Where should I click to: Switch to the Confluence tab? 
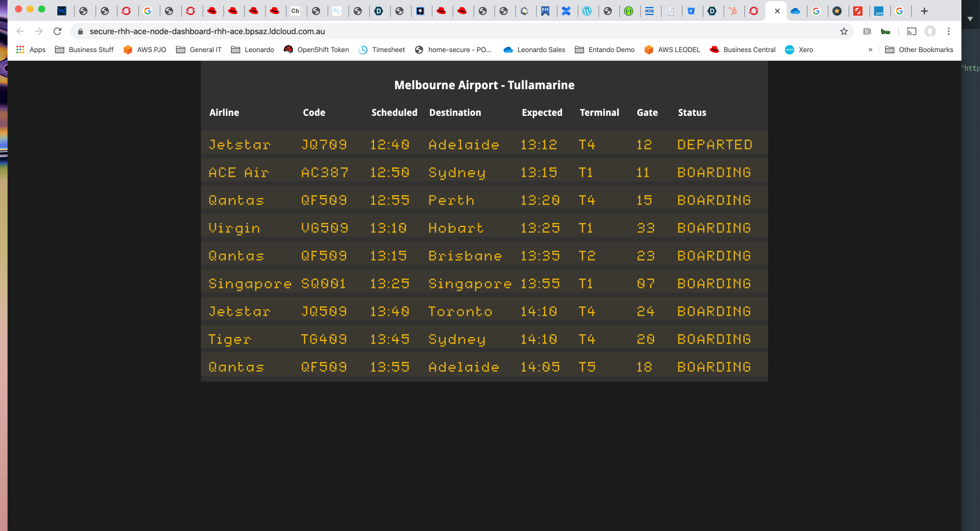pyautogui.click(x=566, y=11)
